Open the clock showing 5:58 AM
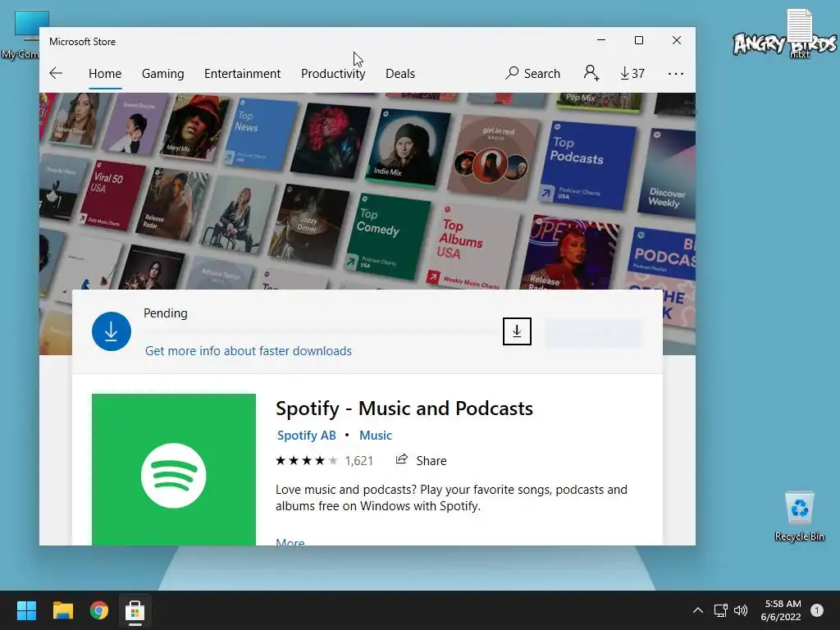This screenshot has height=630, width=840. tap(781, 610)
